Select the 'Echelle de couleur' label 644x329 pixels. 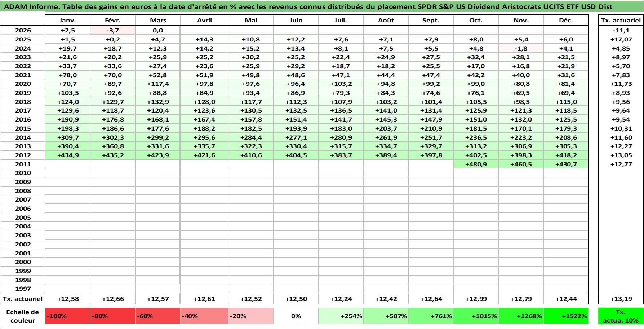[23, 316]
